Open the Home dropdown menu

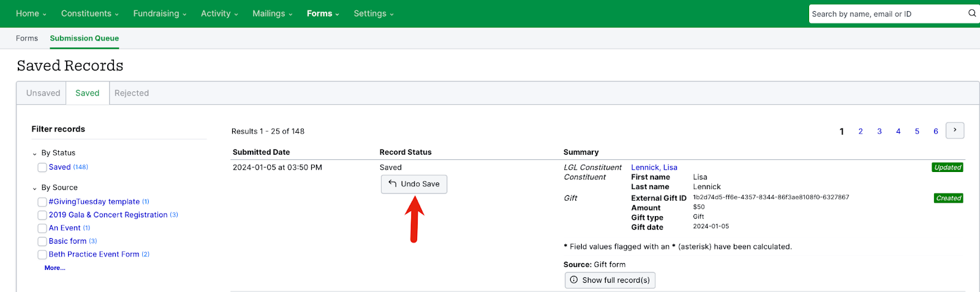pos(31,13)
